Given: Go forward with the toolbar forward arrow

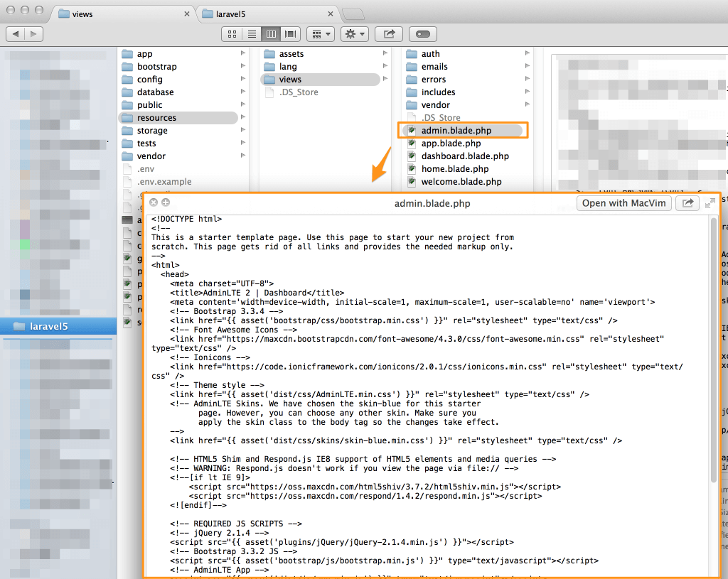Looking at the screenshot, I should click(x=33, y=34).
